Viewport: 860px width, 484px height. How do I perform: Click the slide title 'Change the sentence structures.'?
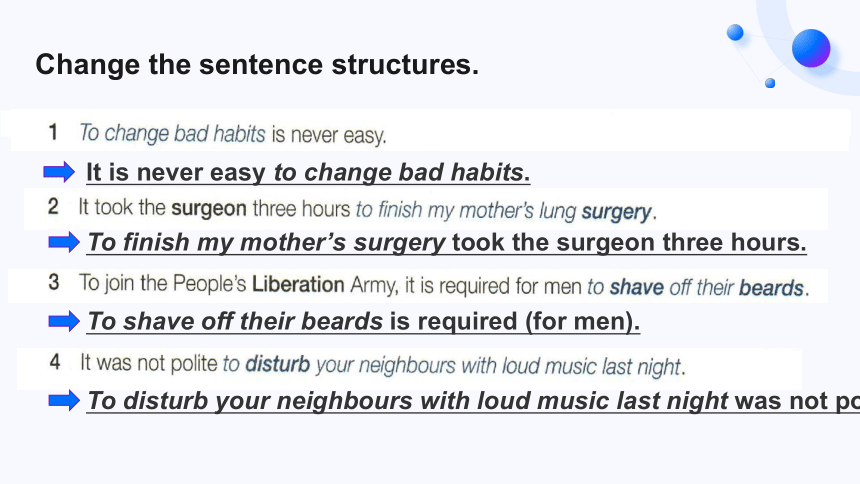coord(257,65)
